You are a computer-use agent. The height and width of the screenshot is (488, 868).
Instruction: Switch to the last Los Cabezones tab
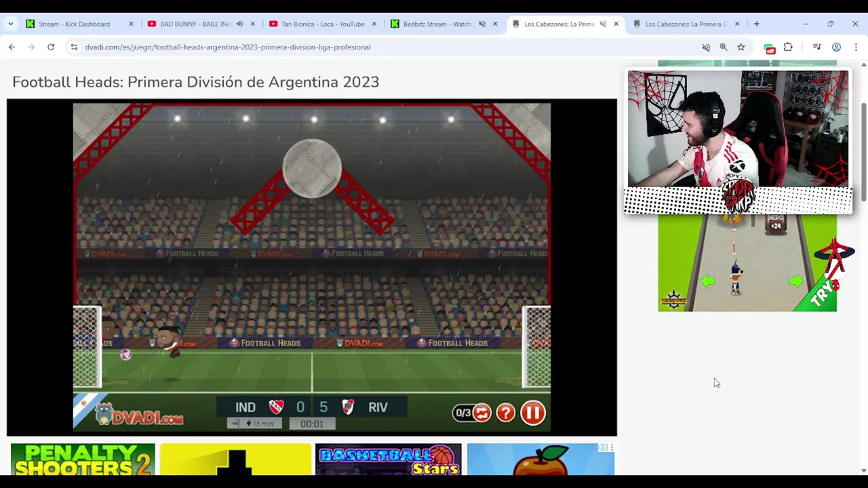[685, 24]
